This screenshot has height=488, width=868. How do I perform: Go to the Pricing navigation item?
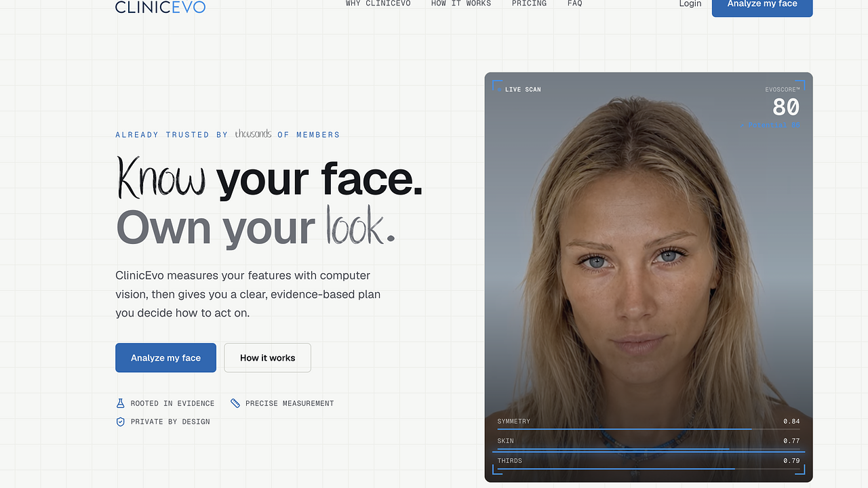click(529, 3)
